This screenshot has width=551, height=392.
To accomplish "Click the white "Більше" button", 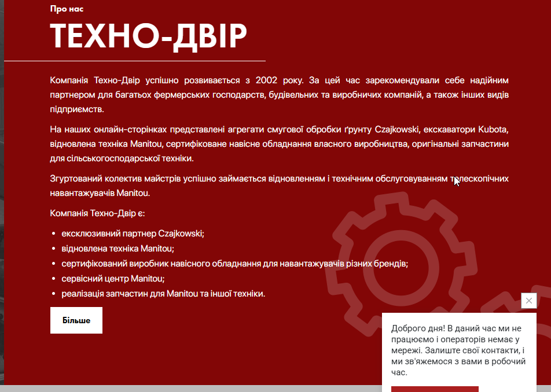I will click(x=76, y=320).
